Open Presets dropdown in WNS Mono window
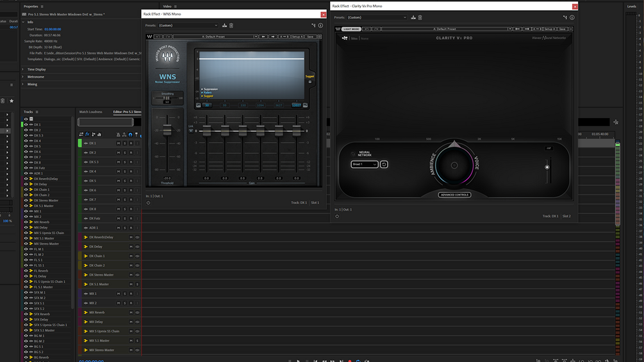Image resolution: width=644 pixels, height=362 pixels. pyautogui.click(x=188, y=26)
